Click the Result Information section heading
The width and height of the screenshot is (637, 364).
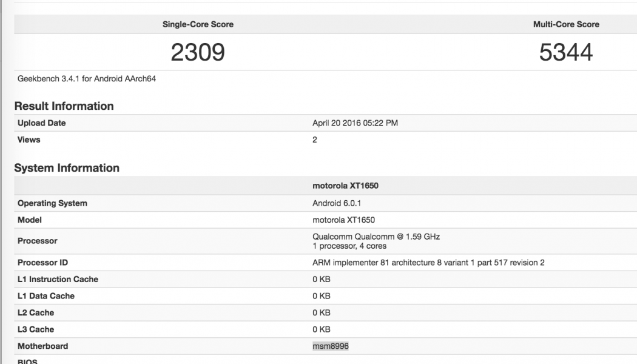(x=64, y=106)
